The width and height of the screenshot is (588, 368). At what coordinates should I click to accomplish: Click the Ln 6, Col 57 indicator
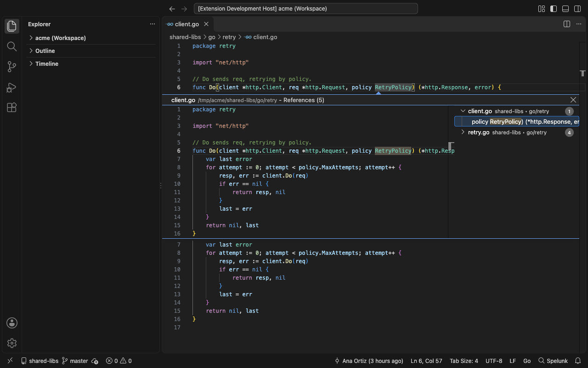coord(426,361)
